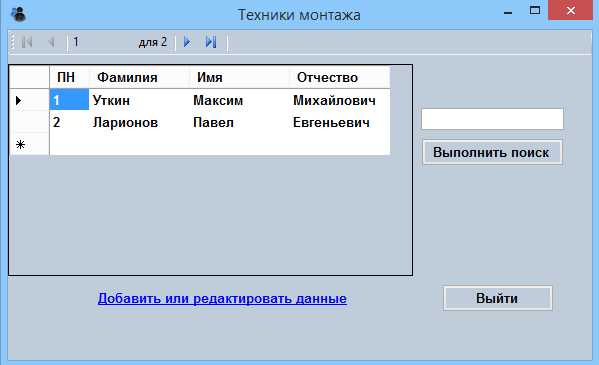The height and width of the screenshot is (365, 599).
Task: Select the cell Уткин
Action: (139, 100)
